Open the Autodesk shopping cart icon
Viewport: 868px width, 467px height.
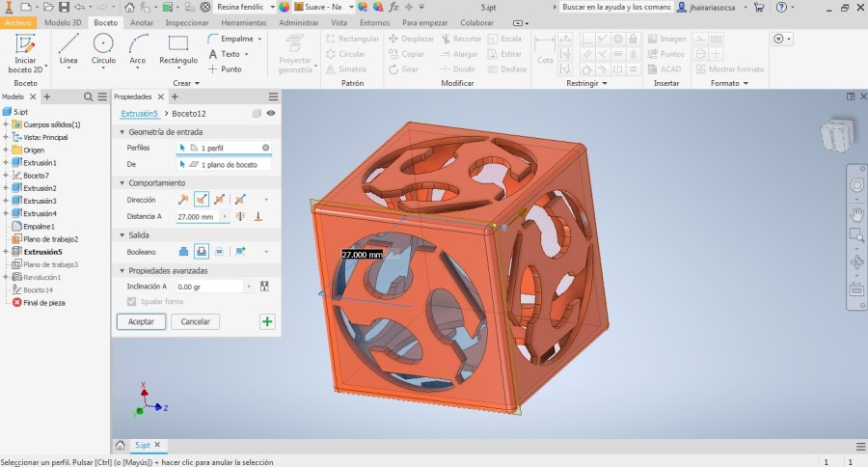pos(760,7)
